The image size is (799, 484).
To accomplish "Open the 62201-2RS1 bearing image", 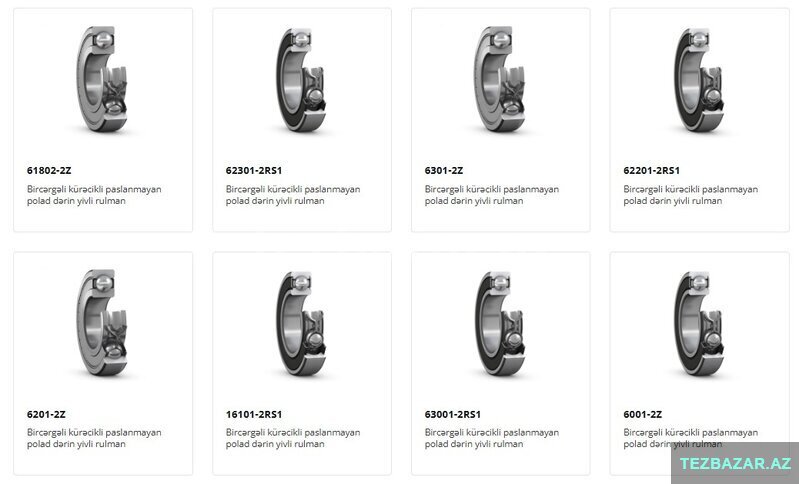I will [x=699, y=79].
